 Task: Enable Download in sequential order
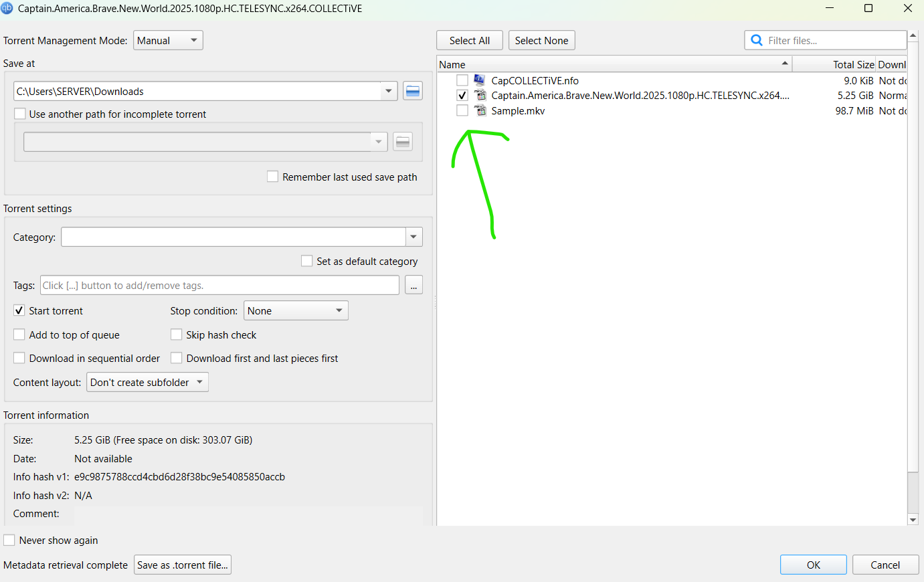point(19,358)
